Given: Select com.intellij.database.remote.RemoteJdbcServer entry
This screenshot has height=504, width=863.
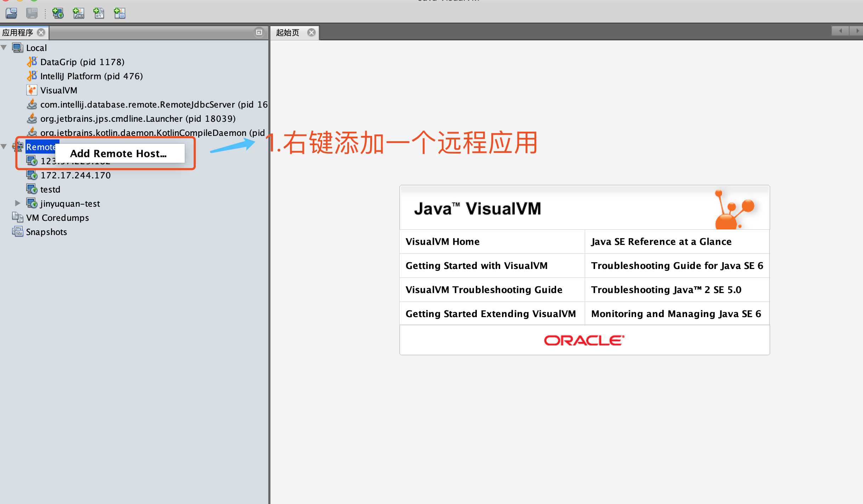Looking at the screenshot, I should pyautogui.click(x=154, y=104).
